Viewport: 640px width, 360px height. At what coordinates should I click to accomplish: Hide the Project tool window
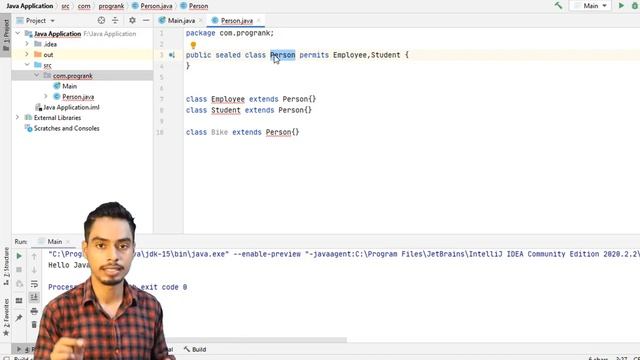[146, 20]
